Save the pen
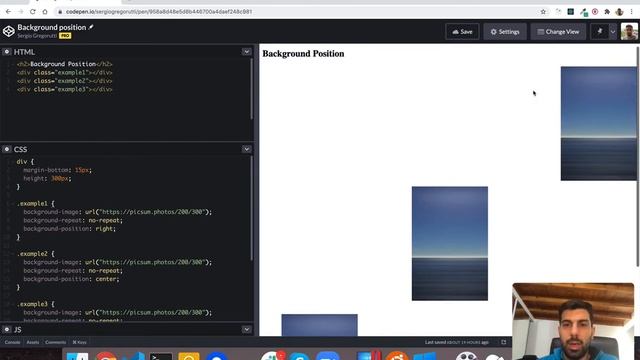Screen dimensions: 640x360 coord(462,31)
